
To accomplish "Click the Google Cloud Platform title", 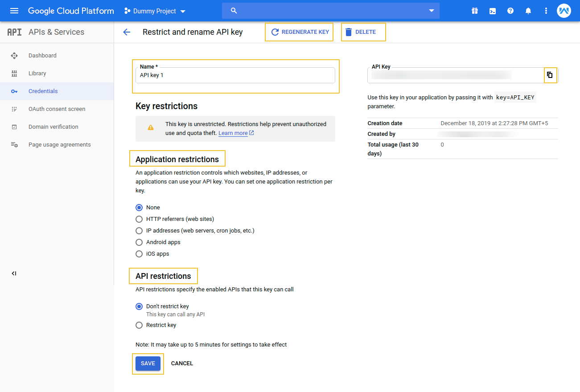I will pyautogui.click(x=71, y=11).
